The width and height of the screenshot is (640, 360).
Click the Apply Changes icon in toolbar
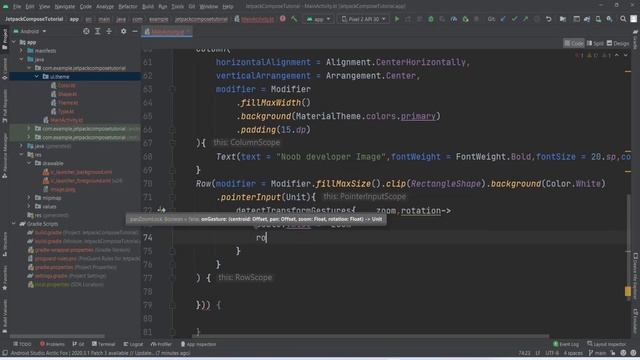point(408,19)
